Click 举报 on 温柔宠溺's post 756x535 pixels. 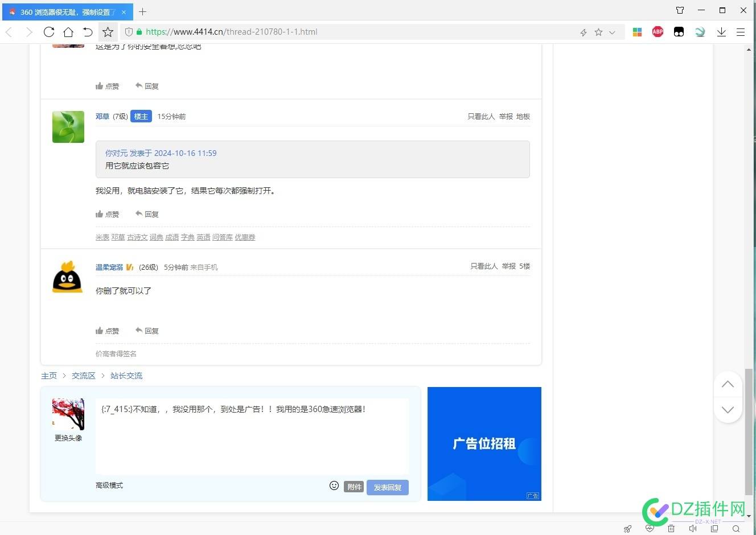pos(509,266)
